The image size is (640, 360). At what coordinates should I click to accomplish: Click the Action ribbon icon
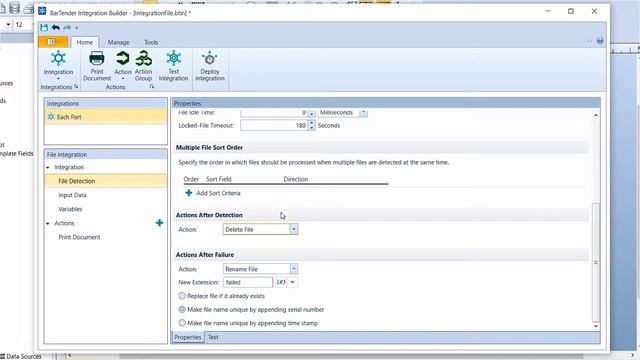pos(122,58)
